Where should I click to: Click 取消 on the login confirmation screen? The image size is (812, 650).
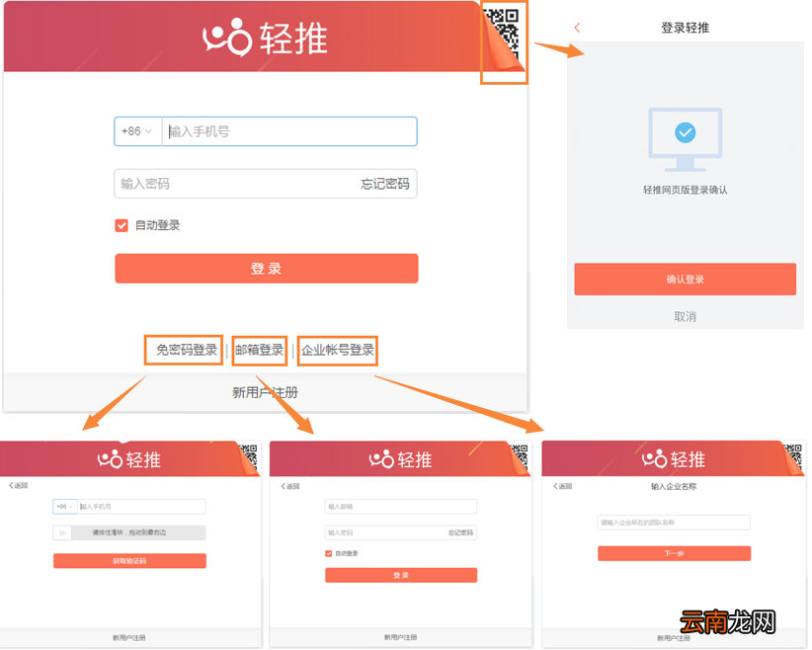[686, 316]
